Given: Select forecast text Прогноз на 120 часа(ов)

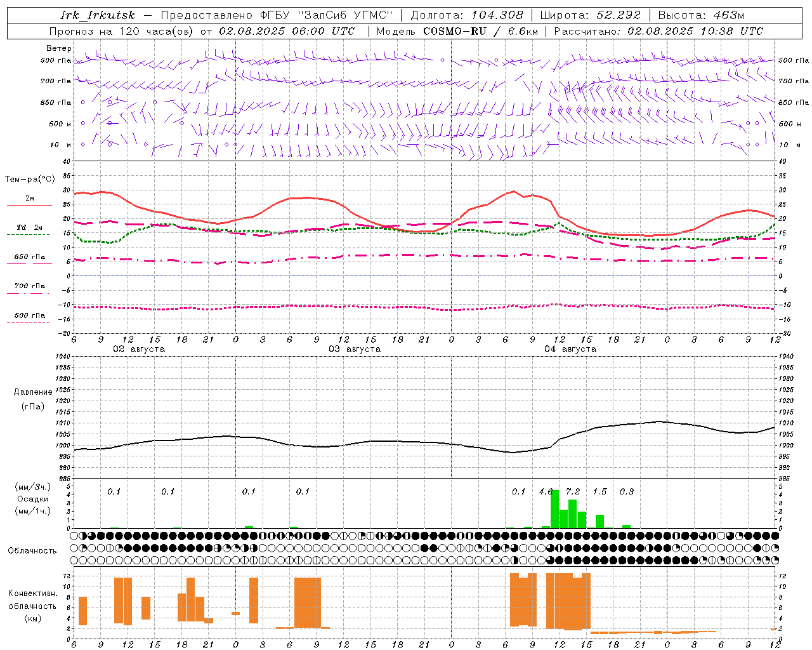Looking at the screenshot, I should [x=122, y=31].
